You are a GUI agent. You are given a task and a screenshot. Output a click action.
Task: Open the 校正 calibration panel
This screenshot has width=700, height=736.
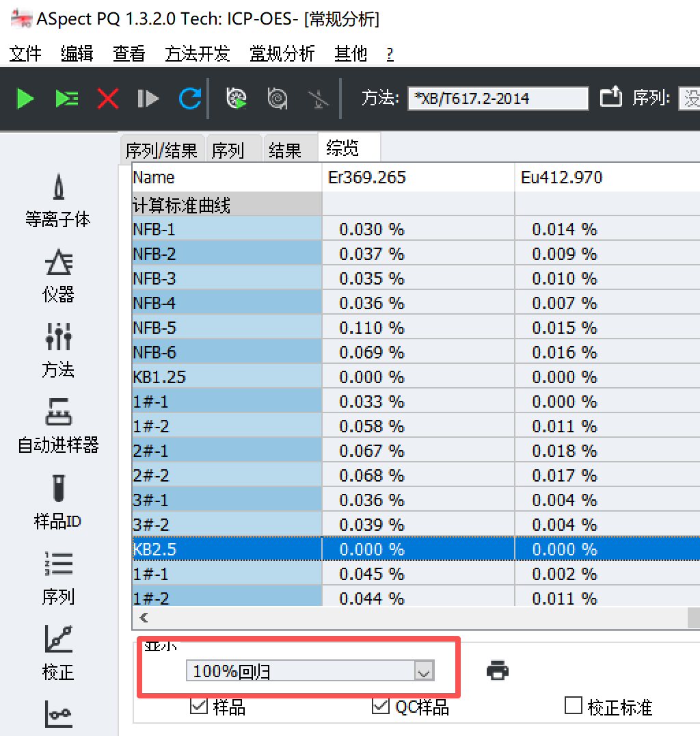click(x=58, y=653)
